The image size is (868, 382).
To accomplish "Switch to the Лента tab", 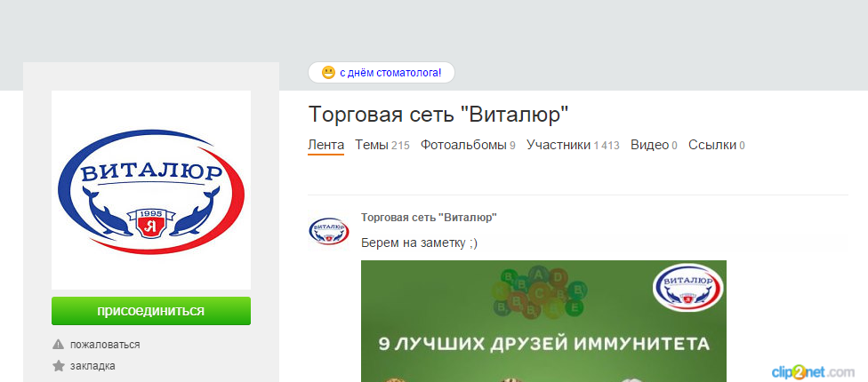I will [326, 146].
